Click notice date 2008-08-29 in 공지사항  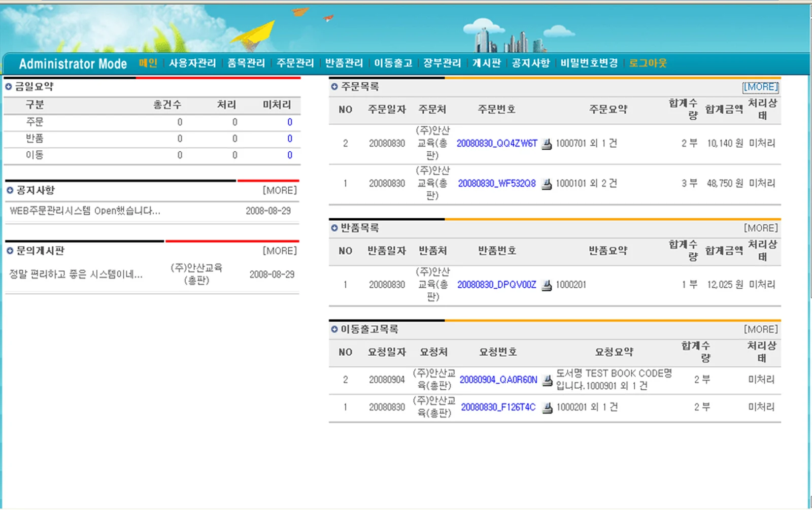(x=268, y=211)
